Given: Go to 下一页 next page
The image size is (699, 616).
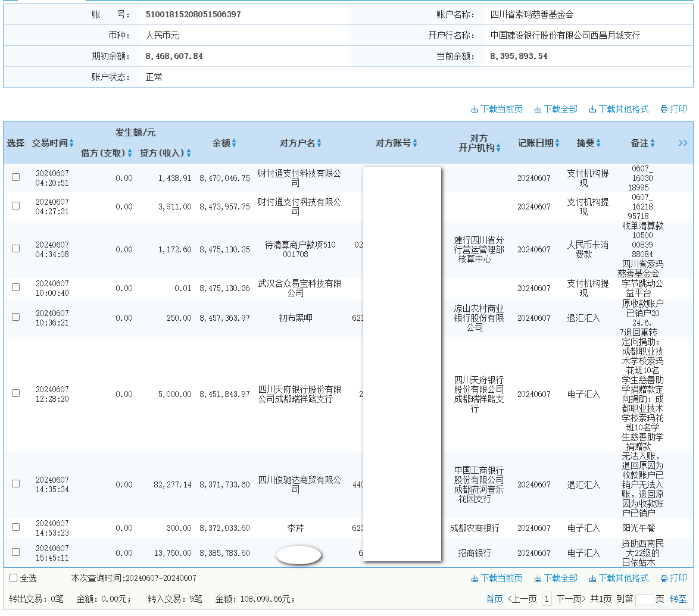Looking at the screenshot, I should [570, 599].
